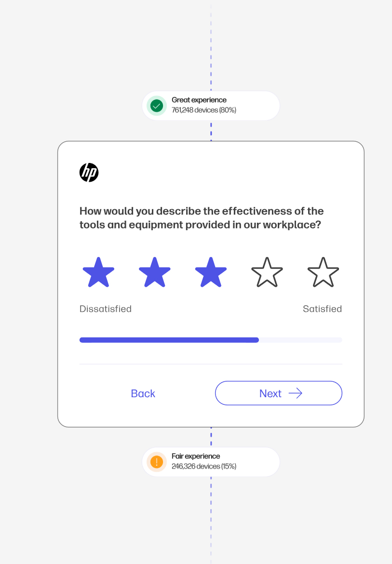The width and height of the screenshot is (392, 564).
Task: Go to the Next survey question
Action: 279,393
